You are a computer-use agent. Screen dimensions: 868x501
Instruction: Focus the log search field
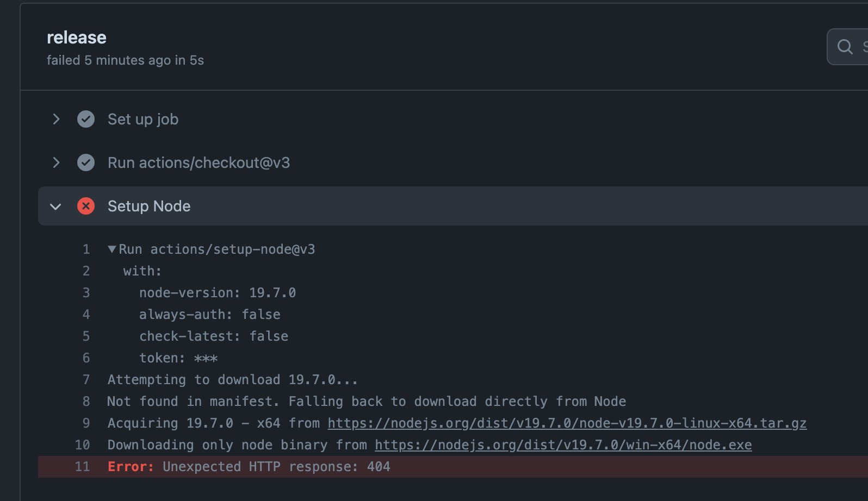click(x=847, y=47)
